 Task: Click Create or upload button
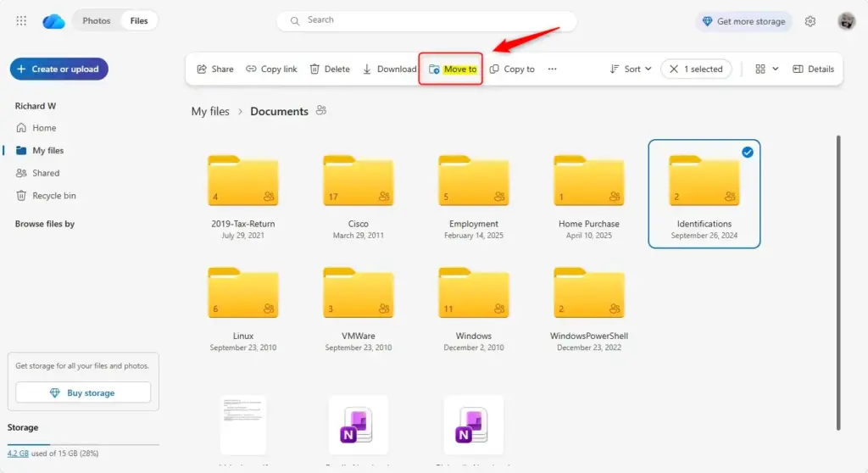point(58,69)
